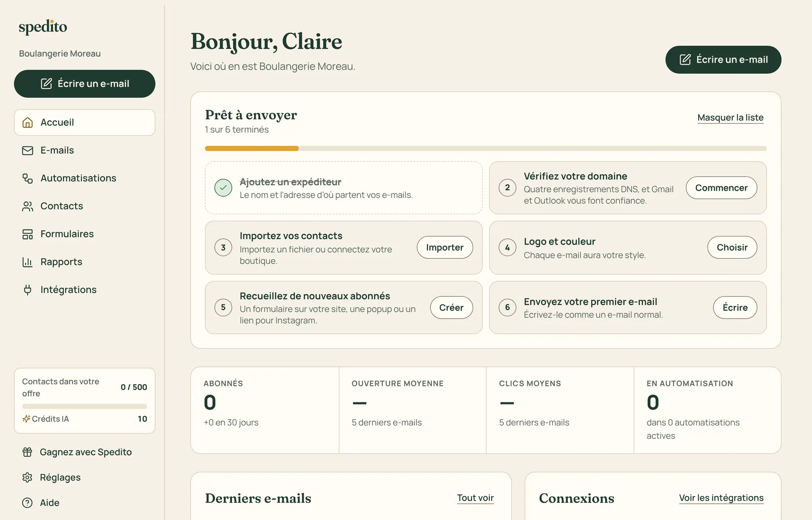Click the plug icon beside Intégrations
The width and height of the screenshot is (812, 520).
coord(28,290)
